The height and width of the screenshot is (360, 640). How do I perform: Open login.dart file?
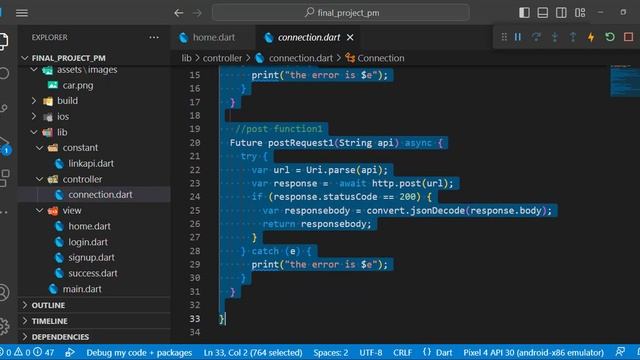88,242
